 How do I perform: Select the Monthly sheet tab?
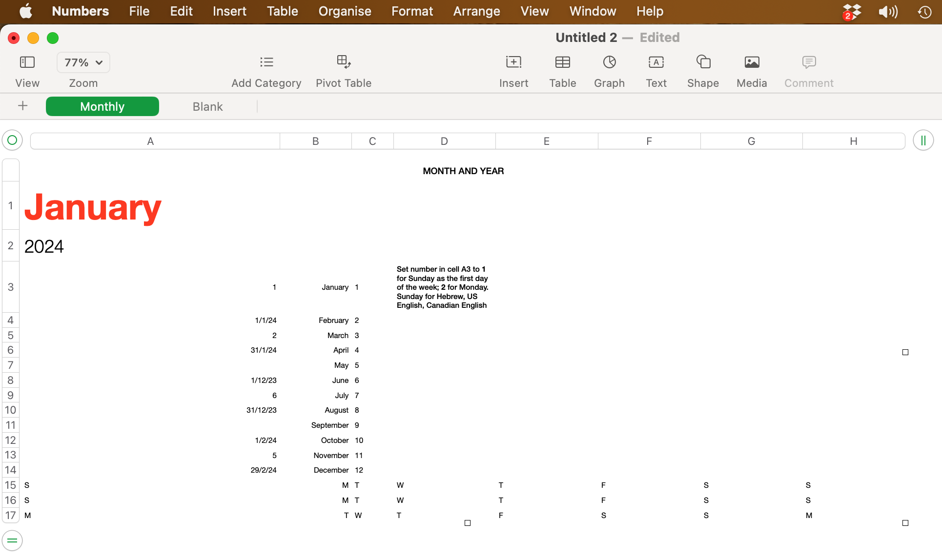(x=102, y=106)
